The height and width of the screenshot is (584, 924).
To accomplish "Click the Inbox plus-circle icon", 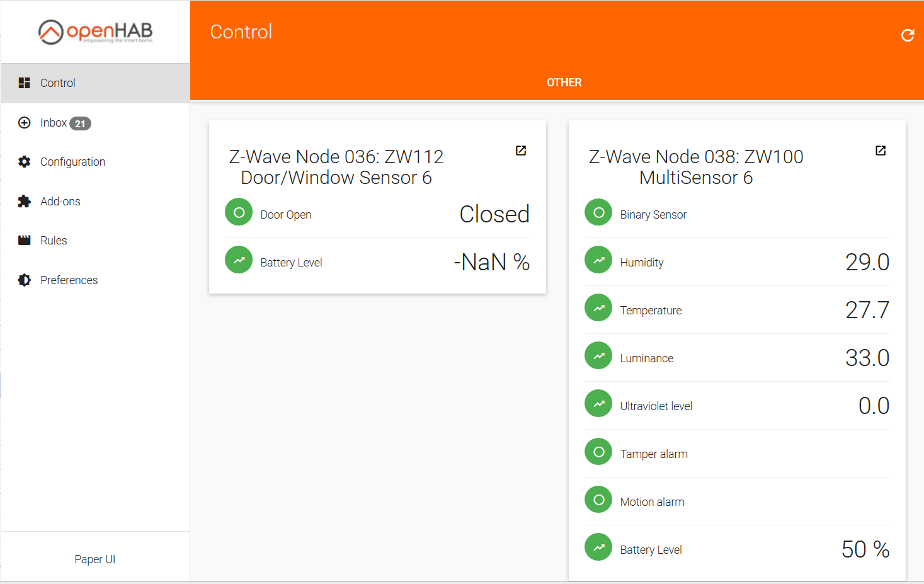I will (24, 122).
